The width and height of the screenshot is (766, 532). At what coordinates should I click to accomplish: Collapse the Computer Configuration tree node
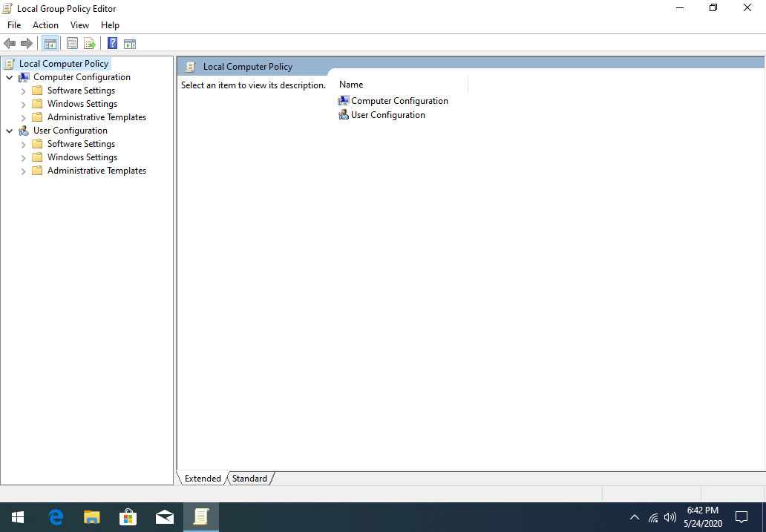10,76
